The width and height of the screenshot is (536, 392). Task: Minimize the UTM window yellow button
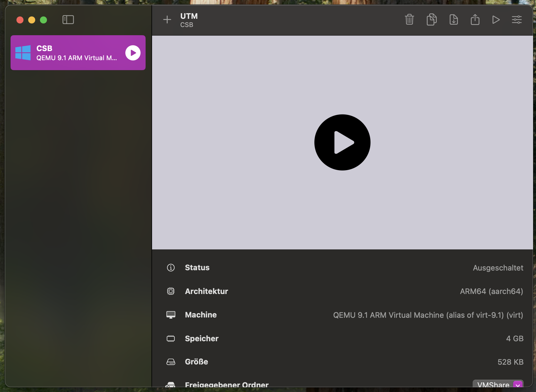point(32,20)
